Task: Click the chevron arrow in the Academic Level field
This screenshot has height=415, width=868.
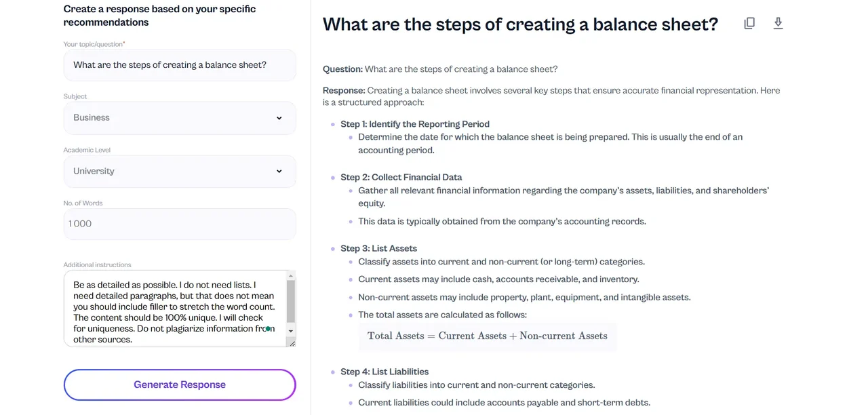Action: [279, 172]
